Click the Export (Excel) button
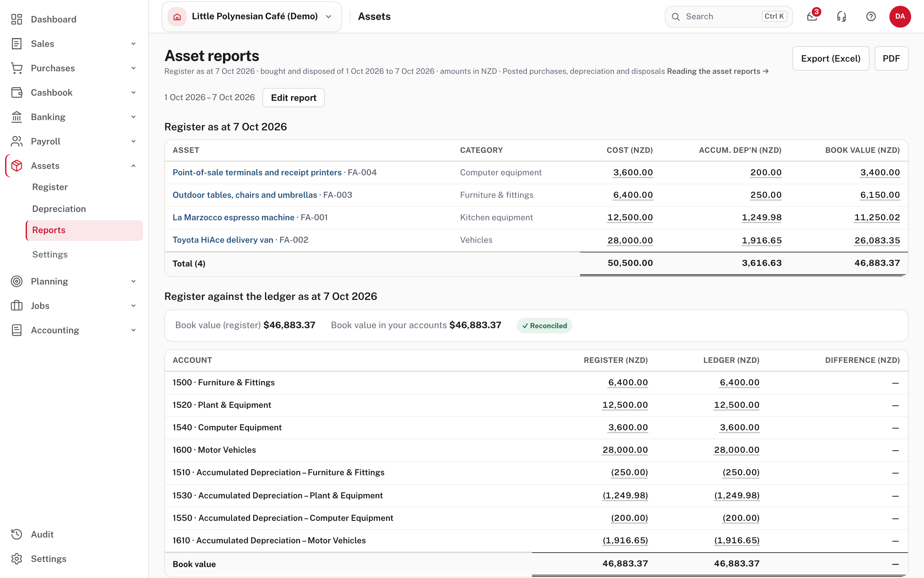This screenshot has width=924, height=578. tap(831, 58)
